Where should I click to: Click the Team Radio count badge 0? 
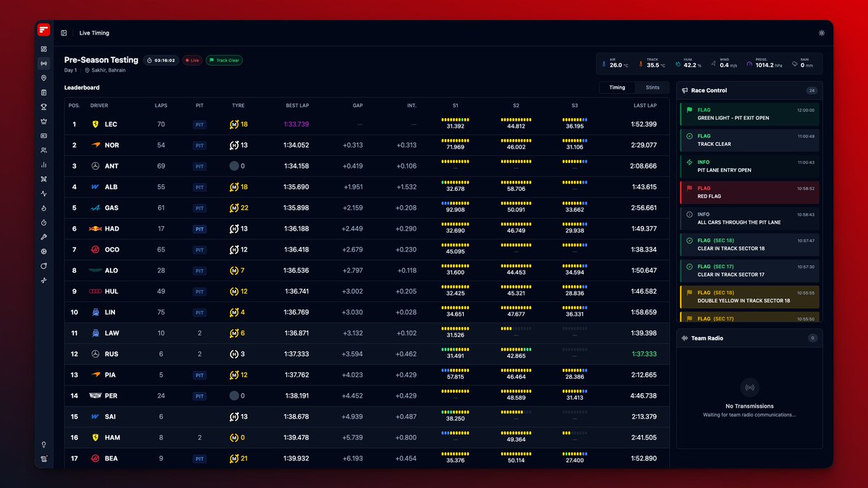pos(812,338)
